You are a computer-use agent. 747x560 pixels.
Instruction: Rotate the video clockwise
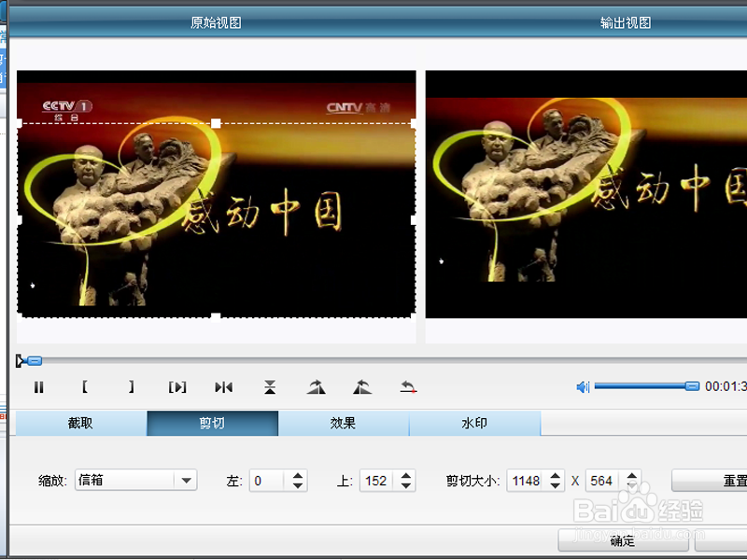click(x=316, y=387)
